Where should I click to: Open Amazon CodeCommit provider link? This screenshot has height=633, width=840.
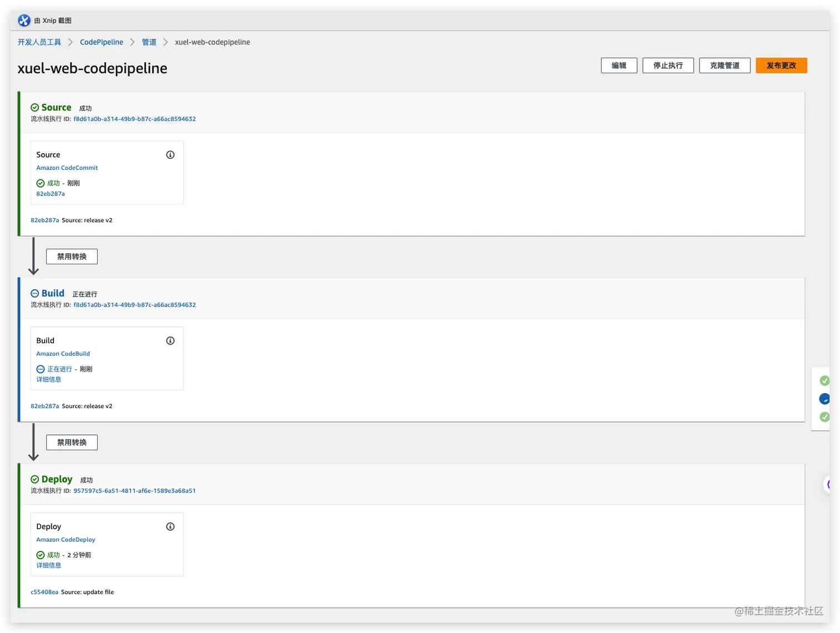pyautogui.click(x=67, y=168)
